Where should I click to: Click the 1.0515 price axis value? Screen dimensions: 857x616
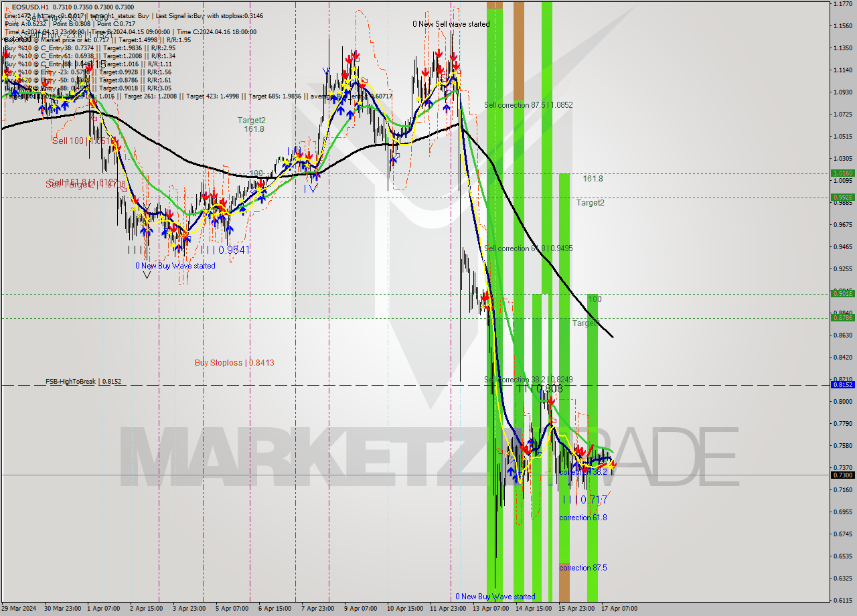pyautogui.click(x=843, y=136)
